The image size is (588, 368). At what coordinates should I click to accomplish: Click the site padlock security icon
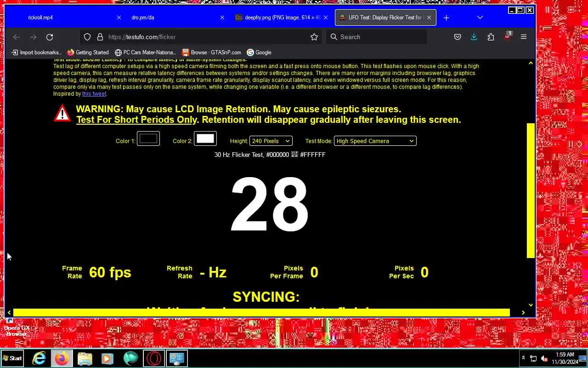[100, 37]
